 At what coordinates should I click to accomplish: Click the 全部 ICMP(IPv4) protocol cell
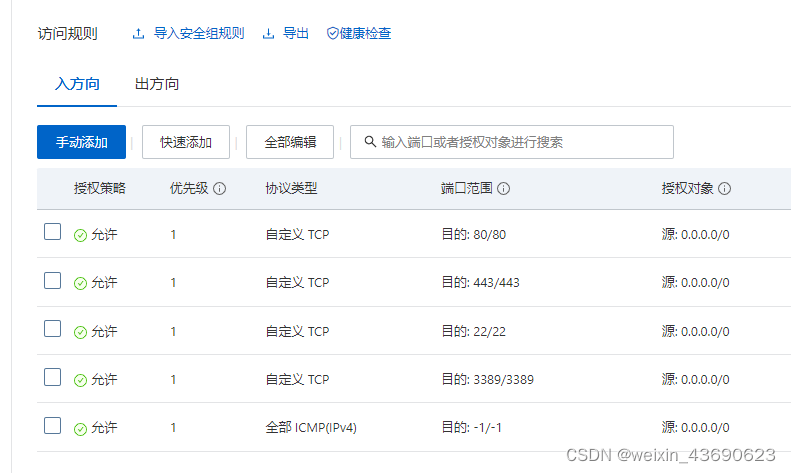311,428
